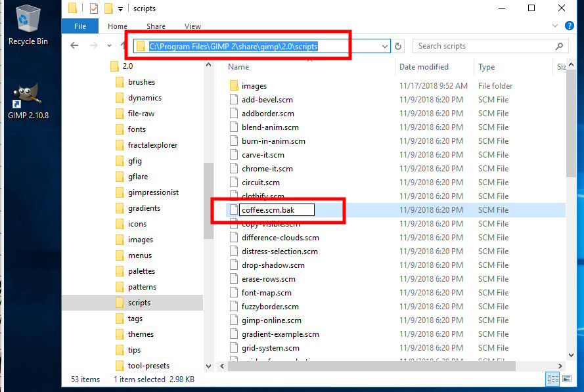
Task: Select the file drop-shadow.scm
Action: [273, 265]
